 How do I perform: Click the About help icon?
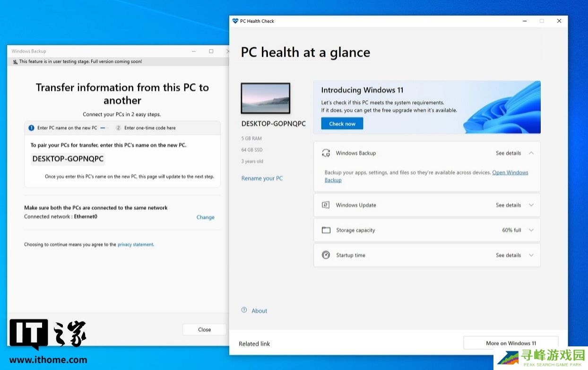click(x=244, y=310)
